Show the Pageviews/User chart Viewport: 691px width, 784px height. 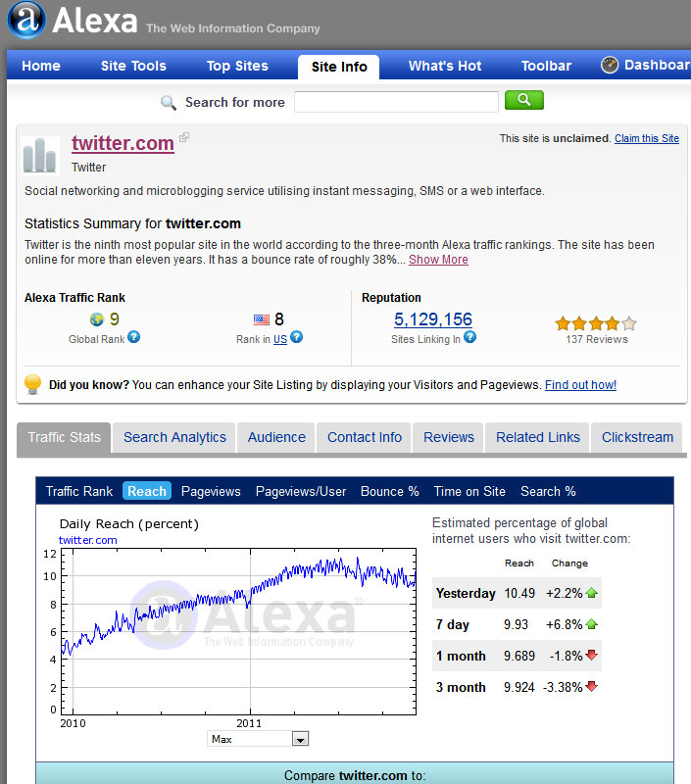pos(301,492)
